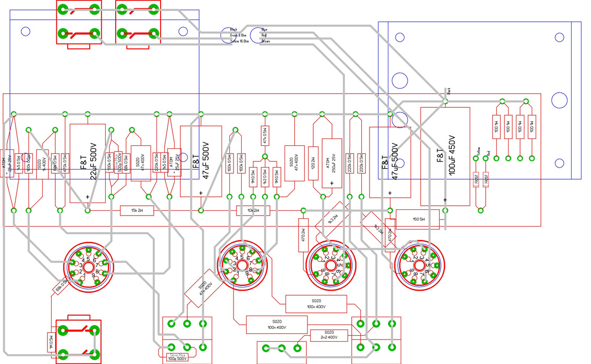
Task: Click the 10k 2W resistor label
Action: tap(253, 210)
